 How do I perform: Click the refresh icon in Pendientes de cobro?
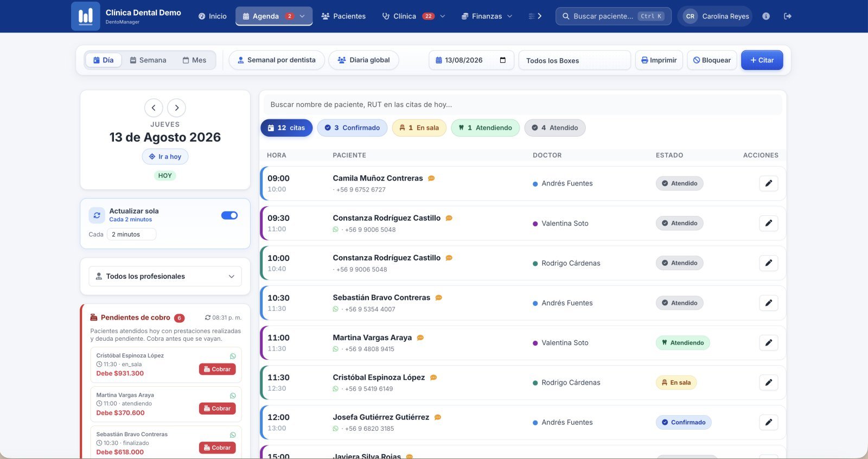[208, 318]
